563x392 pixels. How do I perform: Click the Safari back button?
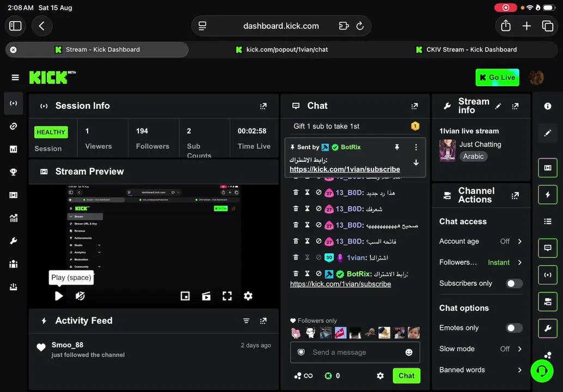click(41, 26)
